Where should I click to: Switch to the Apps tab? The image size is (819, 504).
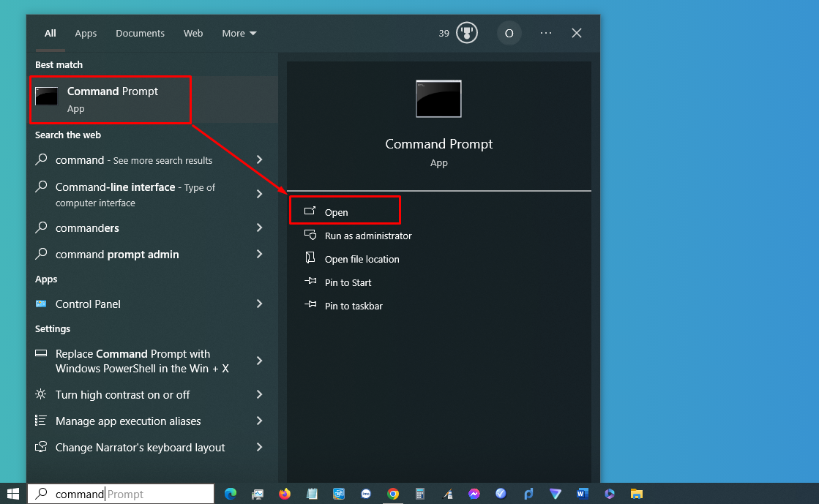[x=86, y=33]
